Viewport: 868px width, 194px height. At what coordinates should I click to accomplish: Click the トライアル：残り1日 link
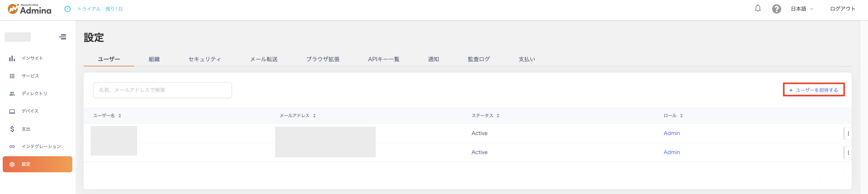[x=100, y=9]
